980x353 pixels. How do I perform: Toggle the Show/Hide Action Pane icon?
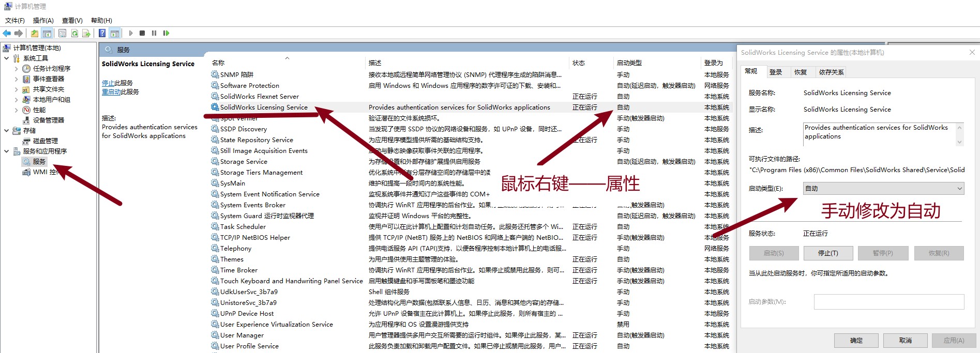tap(115, 33)
